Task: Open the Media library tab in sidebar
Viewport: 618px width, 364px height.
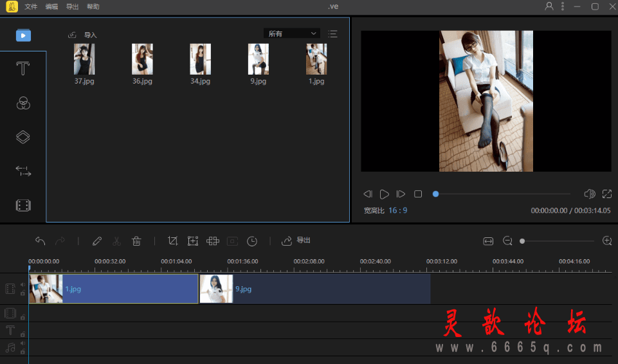Action: click(x=23, y=35)
